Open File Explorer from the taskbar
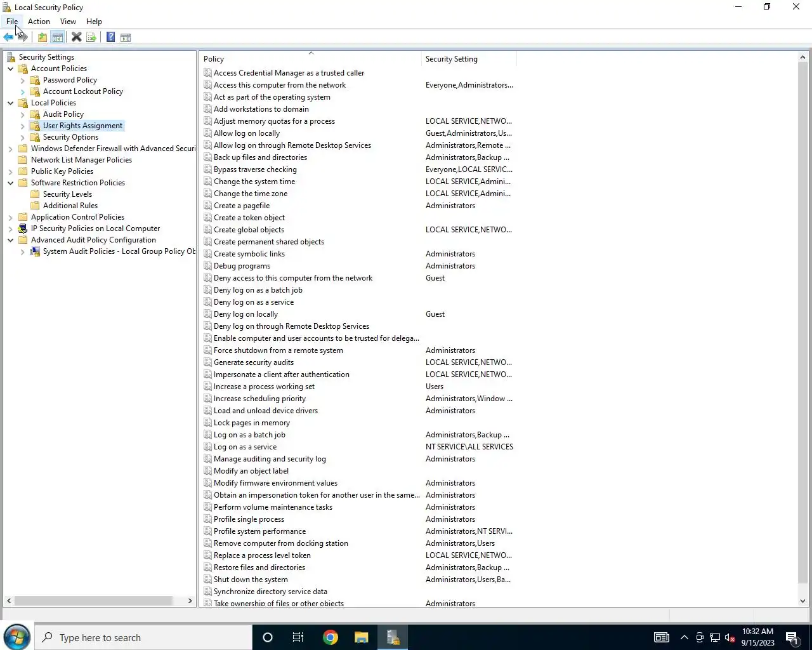The width and height of the screenshot is (812, 650). (x=361, y=637)
